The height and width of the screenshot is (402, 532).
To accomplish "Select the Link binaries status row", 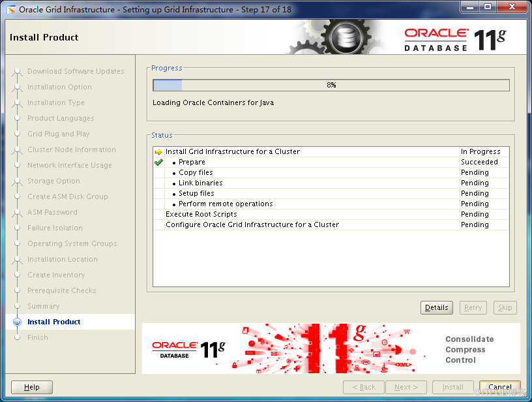I will click(x=331, y=183).
